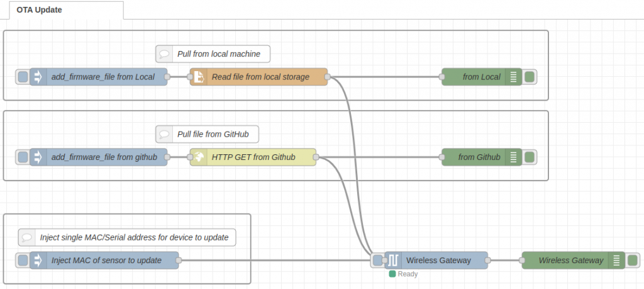Select the Inject single MAC/Serial address comment
The image size is (644, 289).
[x=127, y=237]
